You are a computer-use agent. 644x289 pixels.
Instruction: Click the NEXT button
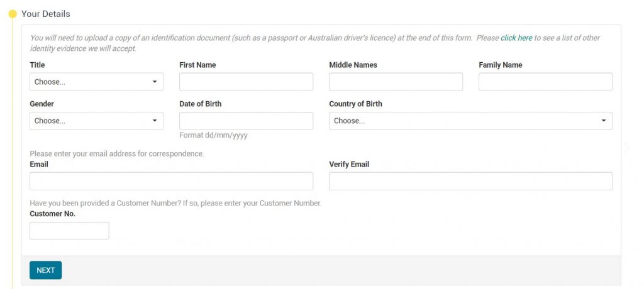[x=45, y=270]
